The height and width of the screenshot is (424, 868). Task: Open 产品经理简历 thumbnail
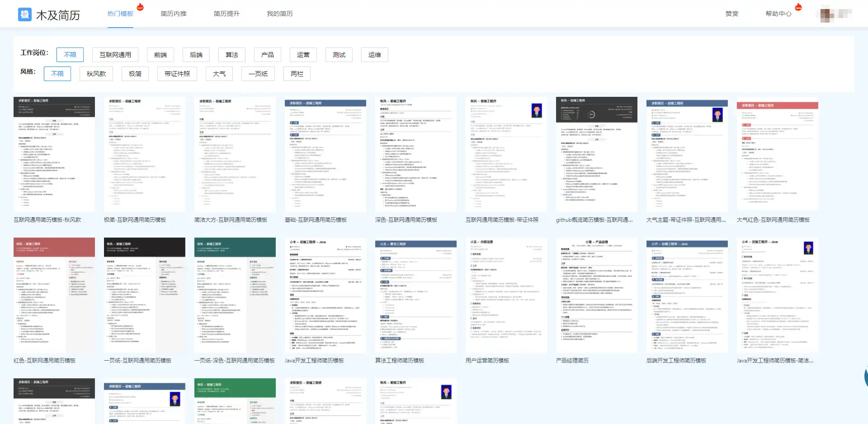point(597,295)
